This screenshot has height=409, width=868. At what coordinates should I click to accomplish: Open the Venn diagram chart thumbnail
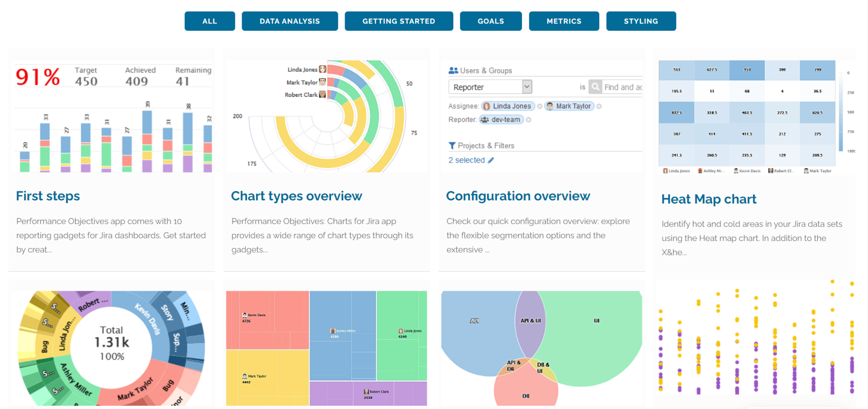click(541, 348)
